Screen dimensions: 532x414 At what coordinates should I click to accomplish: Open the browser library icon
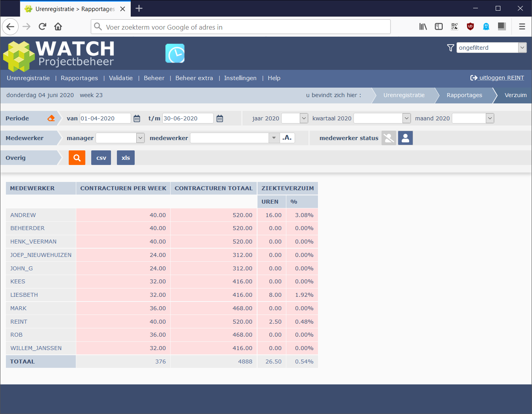point(423,26)
